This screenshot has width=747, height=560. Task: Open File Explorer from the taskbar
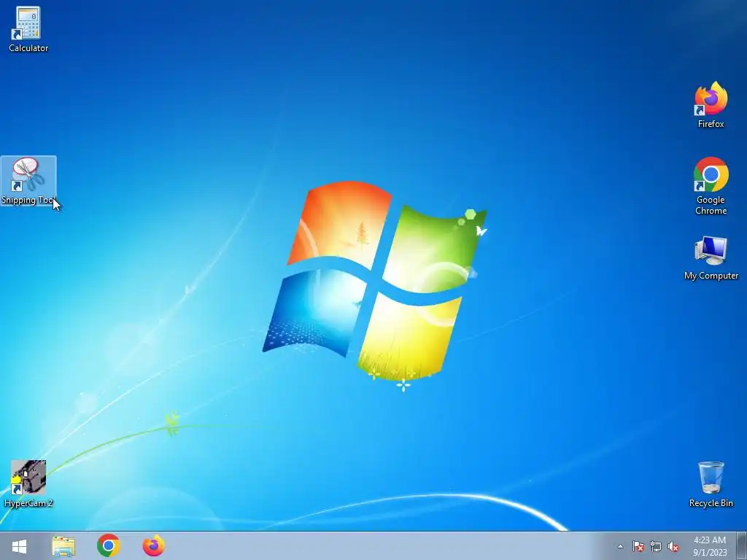[x=63, y=545]
